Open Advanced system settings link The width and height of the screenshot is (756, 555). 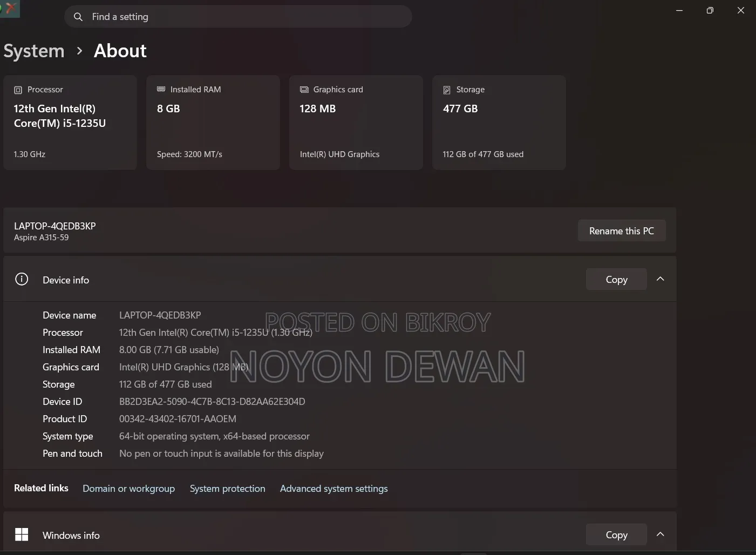pyautogui.click(x=334, y=489)
